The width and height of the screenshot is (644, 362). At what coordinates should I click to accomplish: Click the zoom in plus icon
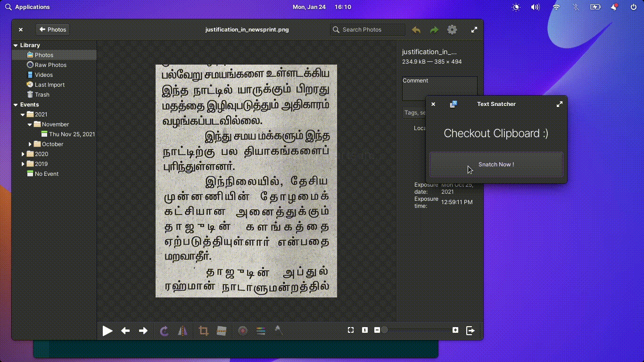(x=455, y=330)
